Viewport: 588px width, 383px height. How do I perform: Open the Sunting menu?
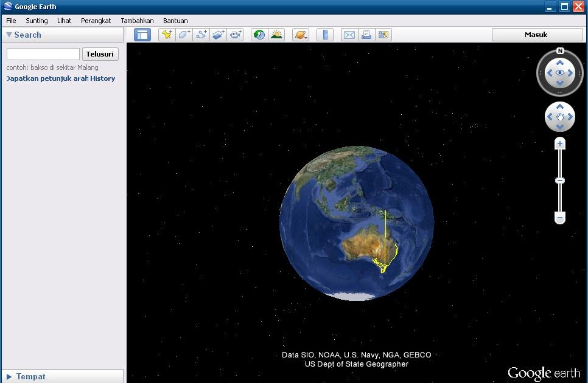pos(37,21)
